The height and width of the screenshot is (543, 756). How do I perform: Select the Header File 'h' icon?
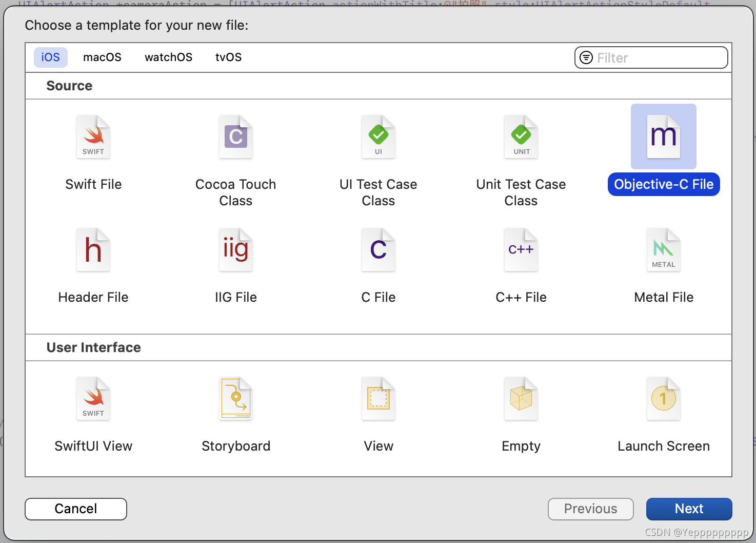93,249
